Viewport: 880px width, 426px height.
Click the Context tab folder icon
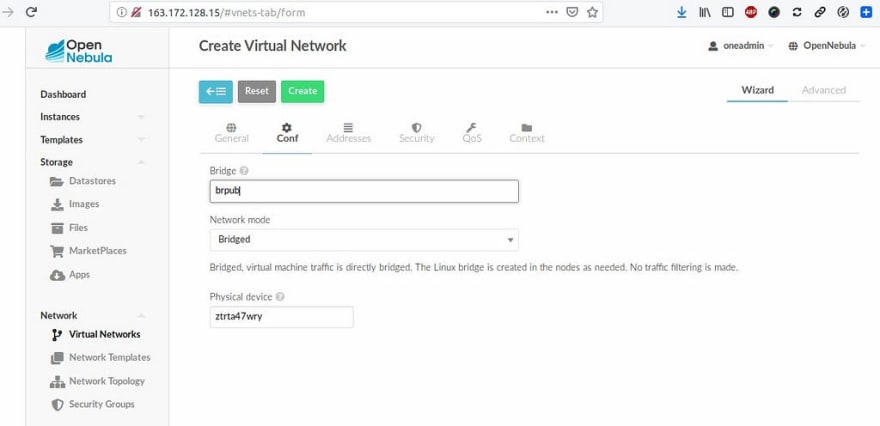pyautogui.click(x=526, y=128)
